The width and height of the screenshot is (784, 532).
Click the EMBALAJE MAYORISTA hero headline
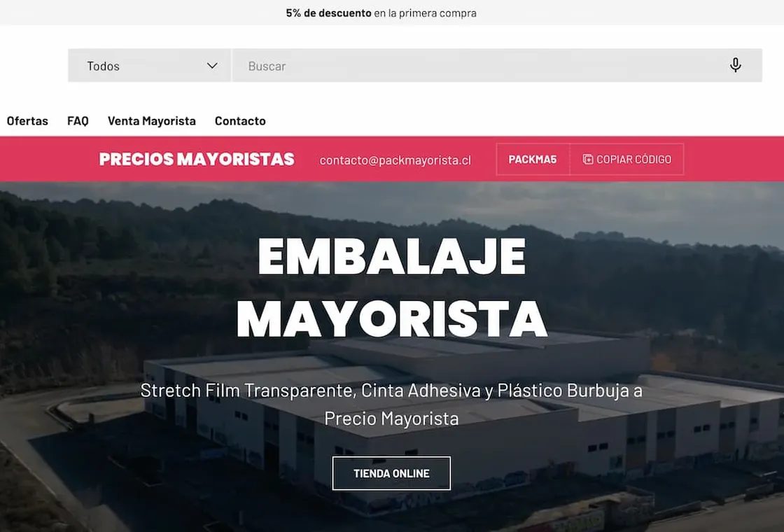click(391, 288)
